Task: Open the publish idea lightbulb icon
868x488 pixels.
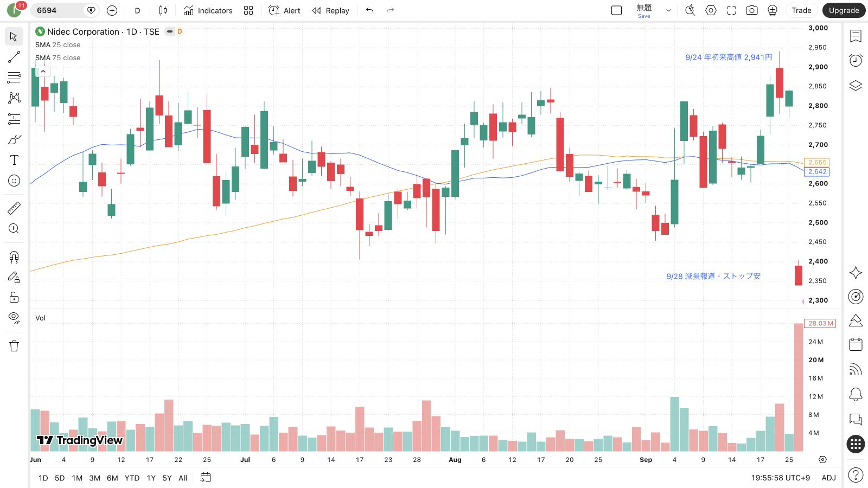Action: tap(773, 10)
